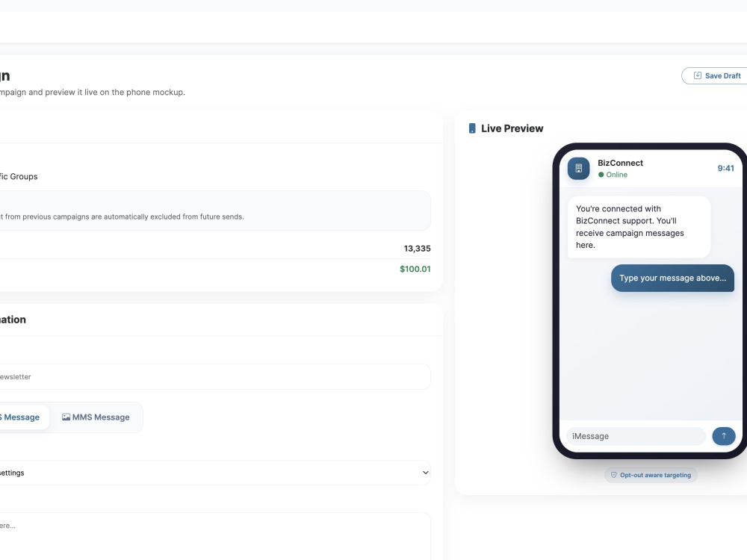Click the iMessage input field
The width and height of the screenshot is (747, 560).
[636, 436]
